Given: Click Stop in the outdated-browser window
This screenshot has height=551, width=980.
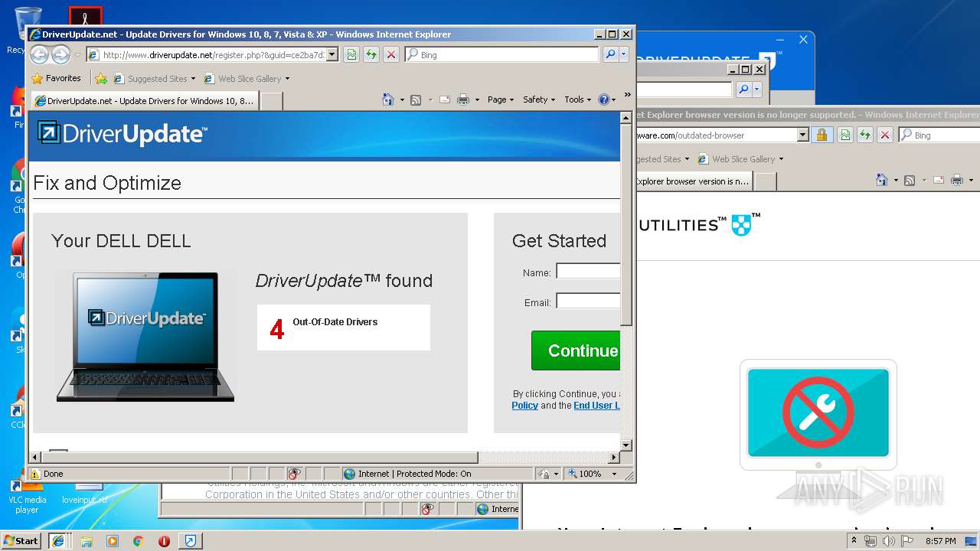Looking at the screenshot, I should (x=885, y=135).
